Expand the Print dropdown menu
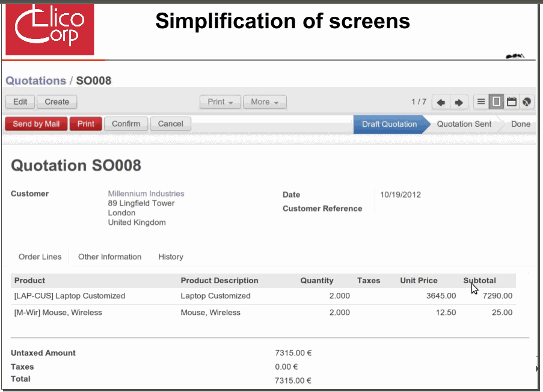Screen dimensions: 543x392 220,102
